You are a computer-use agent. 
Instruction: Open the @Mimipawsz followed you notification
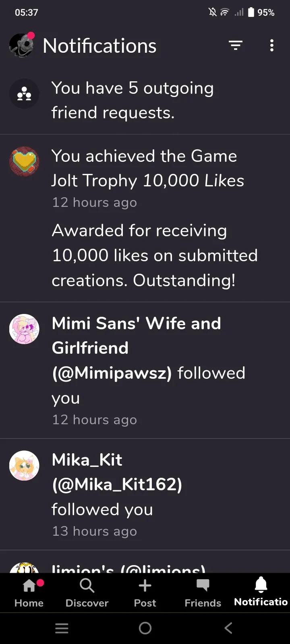pyautogui.click(x=148, y=360)
